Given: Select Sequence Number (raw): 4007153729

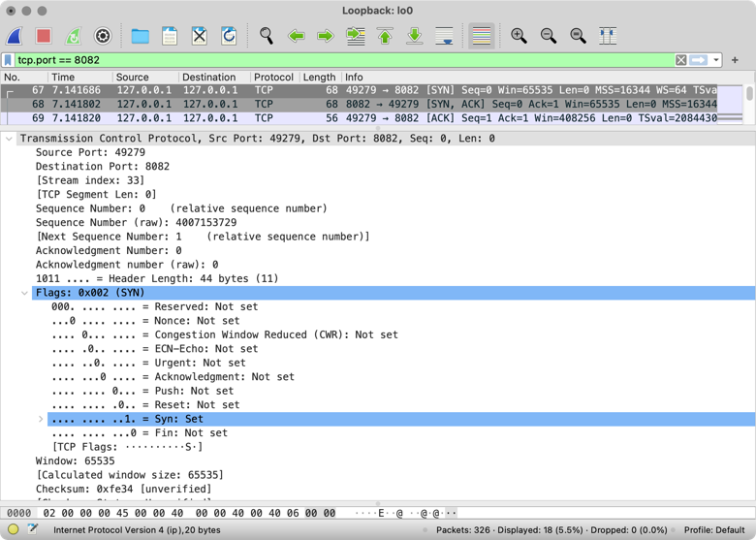Looking at the screenshot, I should click(136, 222).
